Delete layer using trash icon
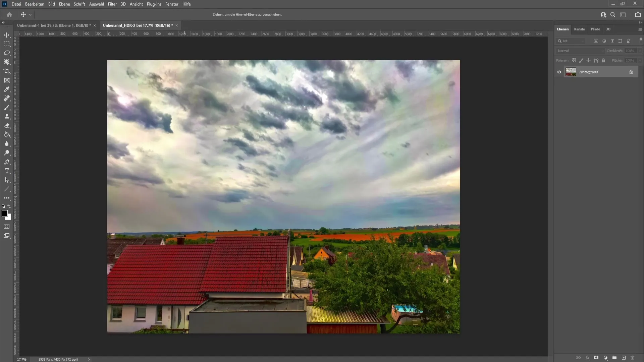The height and width of the screenshot is (362, 644). pos(633,358)
